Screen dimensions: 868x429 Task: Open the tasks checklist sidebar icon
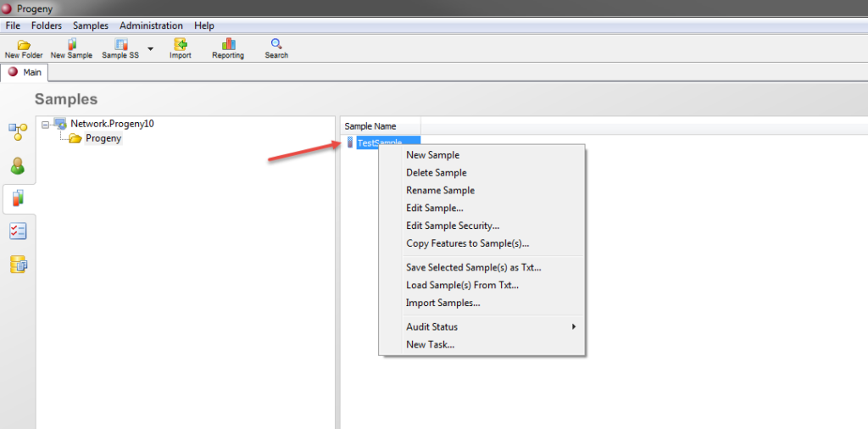coord(18,231)
